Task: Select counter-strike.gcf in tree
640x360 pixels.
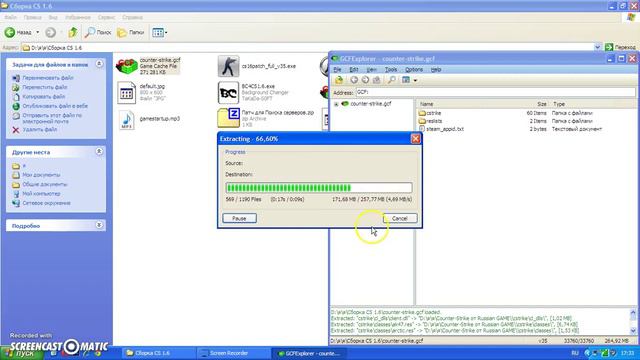Action: coord(371,104)
